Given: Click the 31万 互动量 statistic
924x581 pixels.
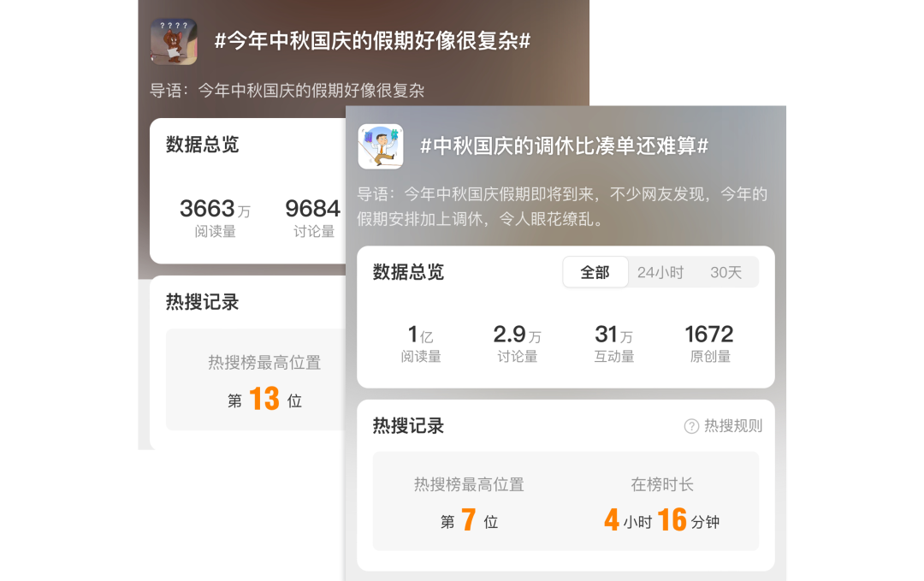Looking at the screenshot, I should (x=614, y=343).
